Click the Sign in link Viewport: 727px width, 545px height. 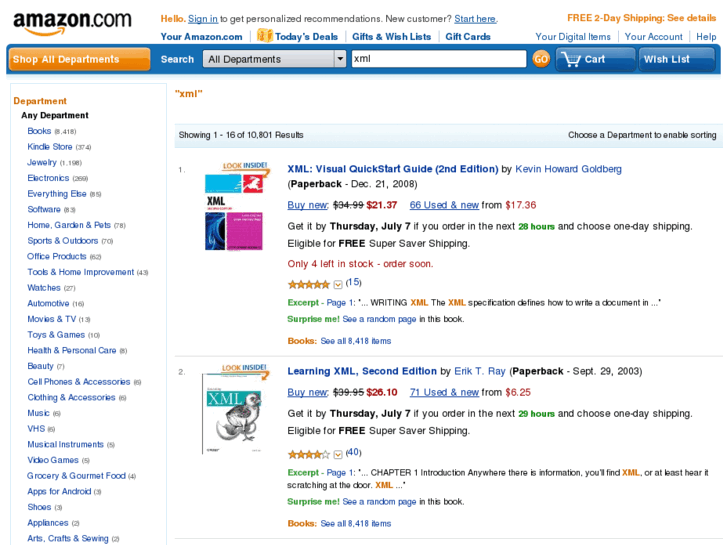tap(203, 19)
